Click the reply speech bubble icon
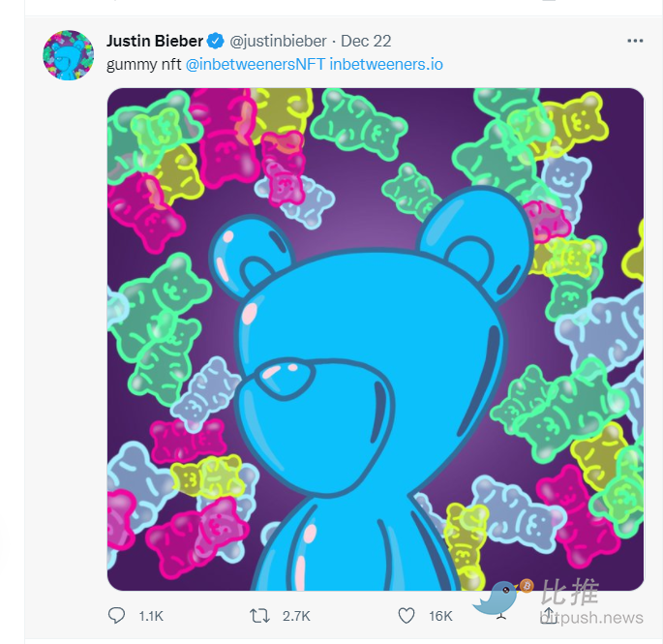Screen dimensions: 663x644 pyautogui.click(x=116, y=615)
